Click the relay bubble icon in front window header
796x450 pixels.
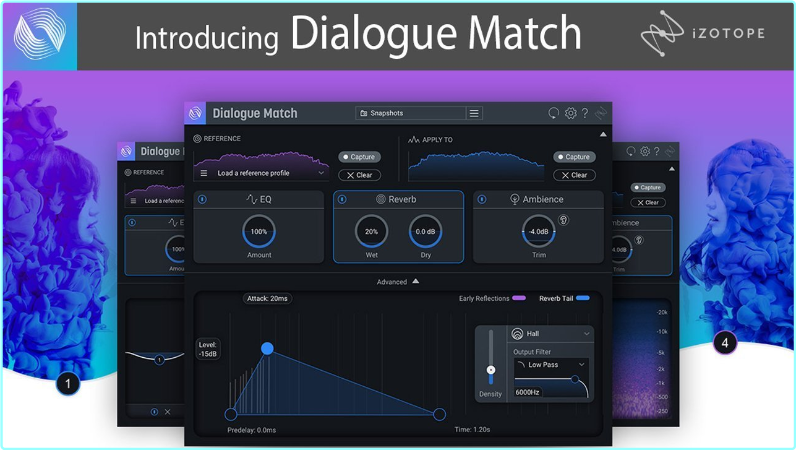point(553,113)
